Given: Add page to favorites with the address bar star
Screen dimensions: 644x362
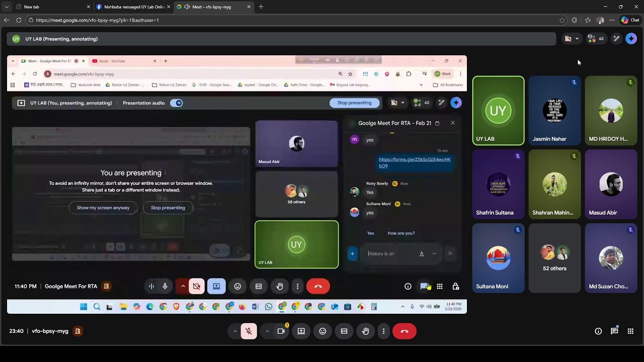Looking at the screenshot, I should coord(562,20).
